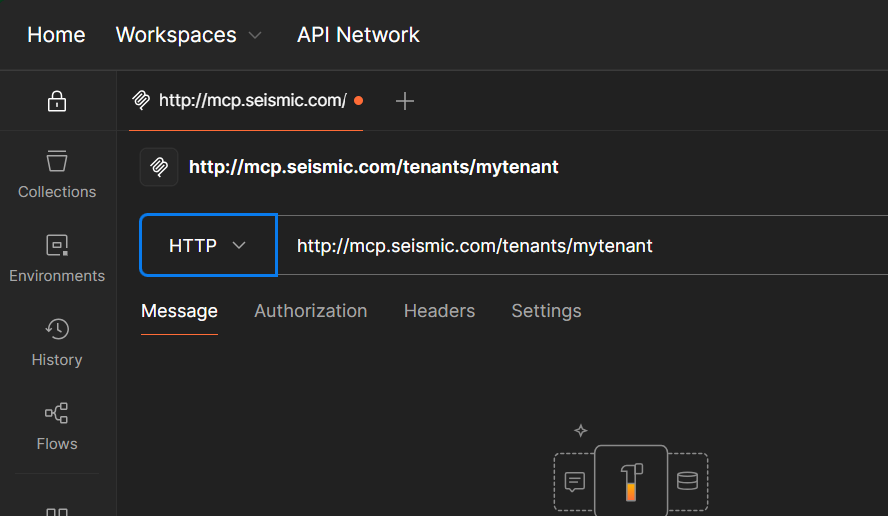Click the MCP request icon beside the title
The width and height of the screenshot is (888, 516).
pyautogui.click(x=159, y=167)
